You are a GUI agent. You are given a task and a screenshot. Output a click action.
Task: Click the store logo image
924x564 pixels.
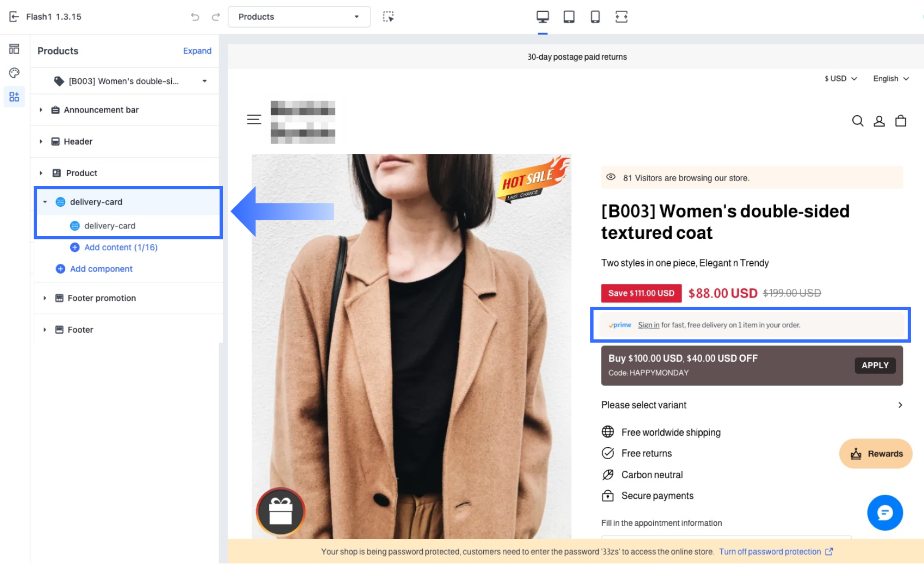[303, 122]
